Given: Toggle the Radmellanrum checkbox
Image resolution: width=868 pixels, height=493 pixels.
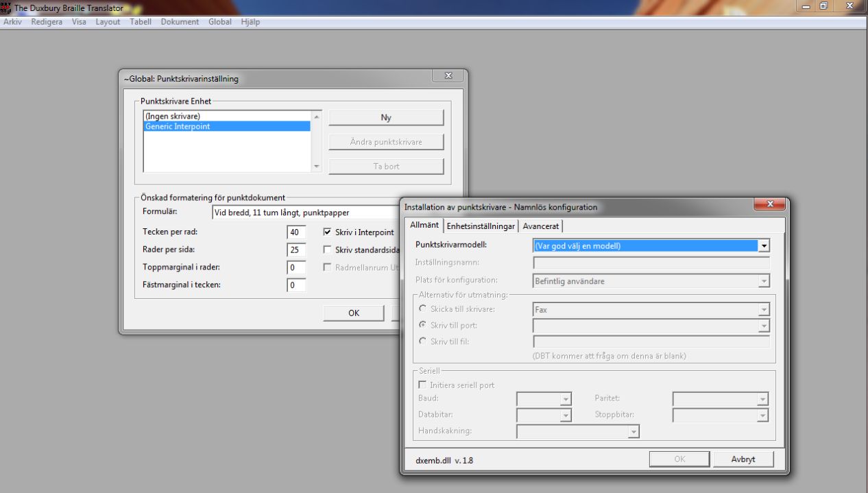Looking at the screenshot, I should tap(327, 267).
